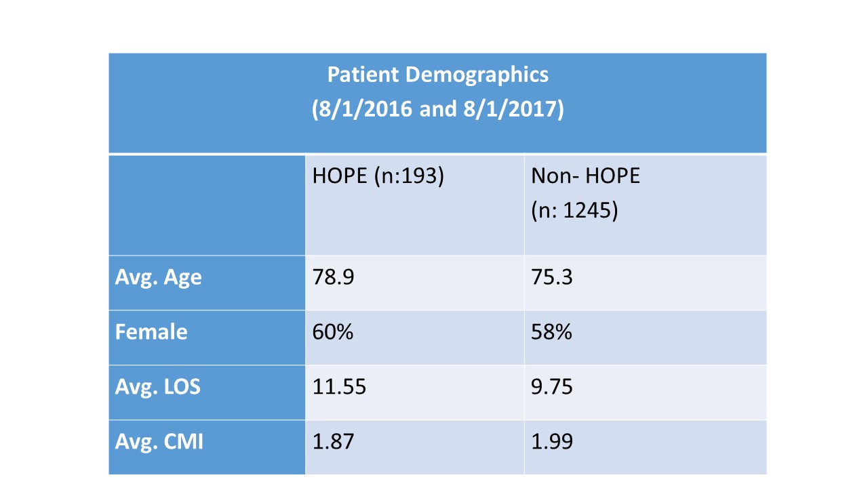Image resolution: width=868 pixels, height=488 pixels.
Task: Click the 1.87 CMI value
Action: [x=333, y=442]
